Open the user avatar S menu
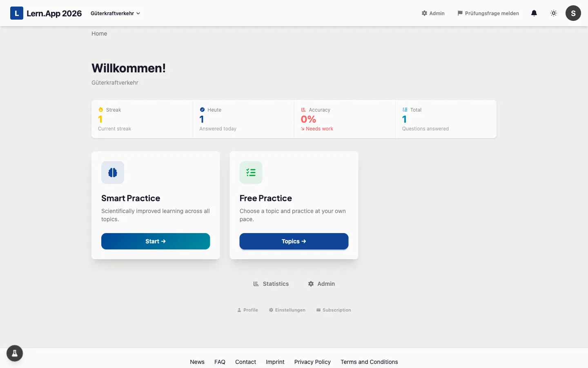The width and height of the screenshot is (588, 368). click(573, 13)
